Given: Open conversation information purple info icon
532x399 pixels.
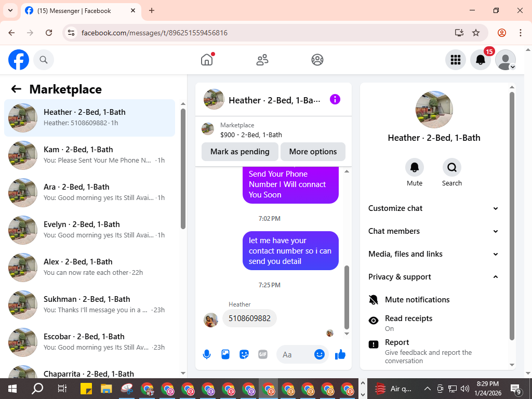Looking at the screenshot, I should click(x=335, y=99).
